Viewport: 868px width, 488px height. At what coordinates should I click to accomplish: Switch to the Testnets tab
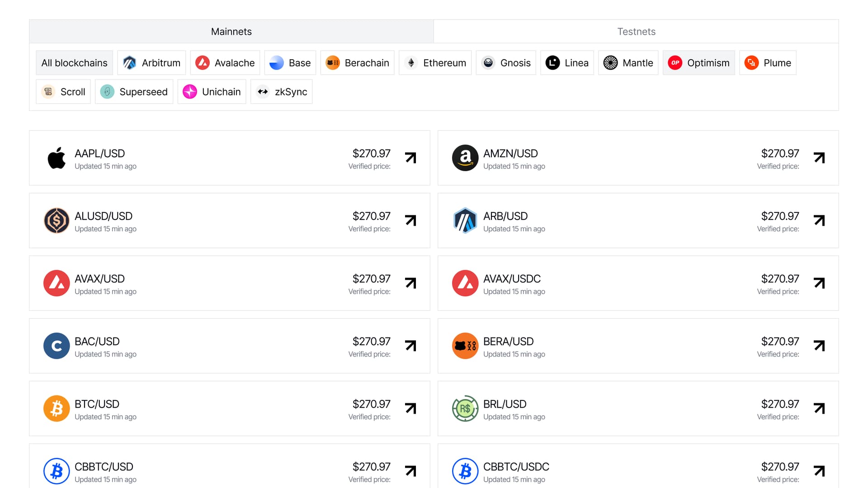click(x=636, y=32)
